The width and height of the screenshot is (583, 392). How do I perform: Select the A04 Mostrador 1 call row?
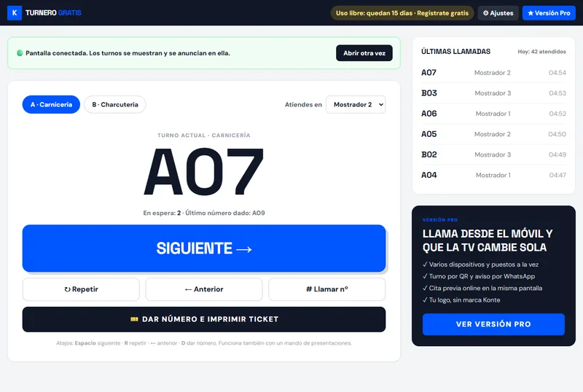coord(493,175)
